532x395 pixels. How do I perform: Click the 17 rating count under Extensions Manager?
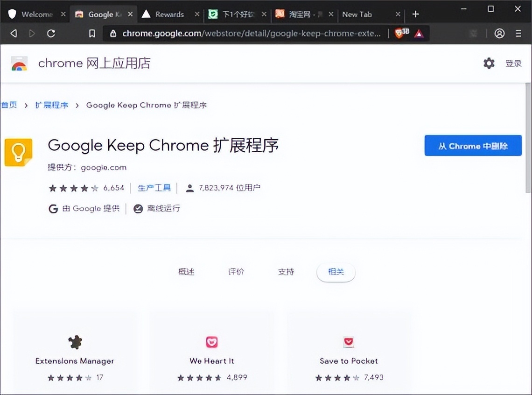pyautogui.click(x=100, y=377)
